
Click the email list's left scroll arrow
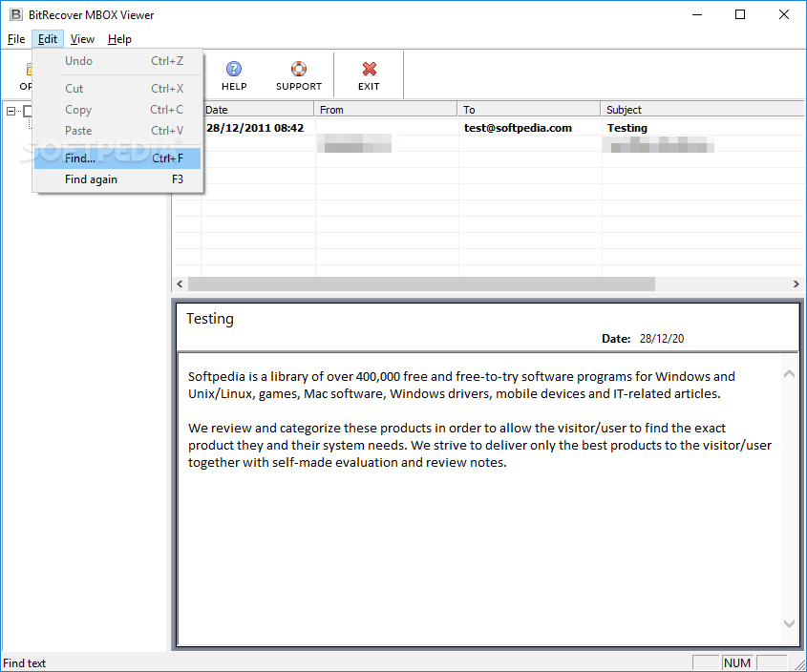180,284
